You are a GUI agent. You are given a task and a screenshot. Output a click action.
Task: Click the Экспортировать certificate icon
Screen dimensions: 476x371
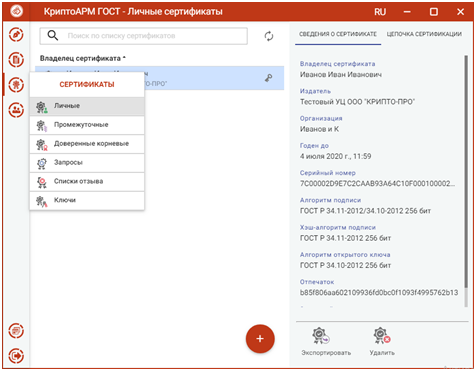point(320,336)
